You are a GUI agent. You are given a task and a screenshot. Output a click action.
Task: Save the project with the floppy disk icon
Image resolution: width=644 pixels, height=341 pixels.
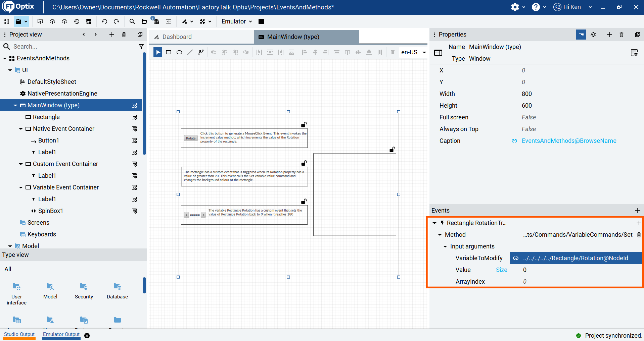(18, 21)
